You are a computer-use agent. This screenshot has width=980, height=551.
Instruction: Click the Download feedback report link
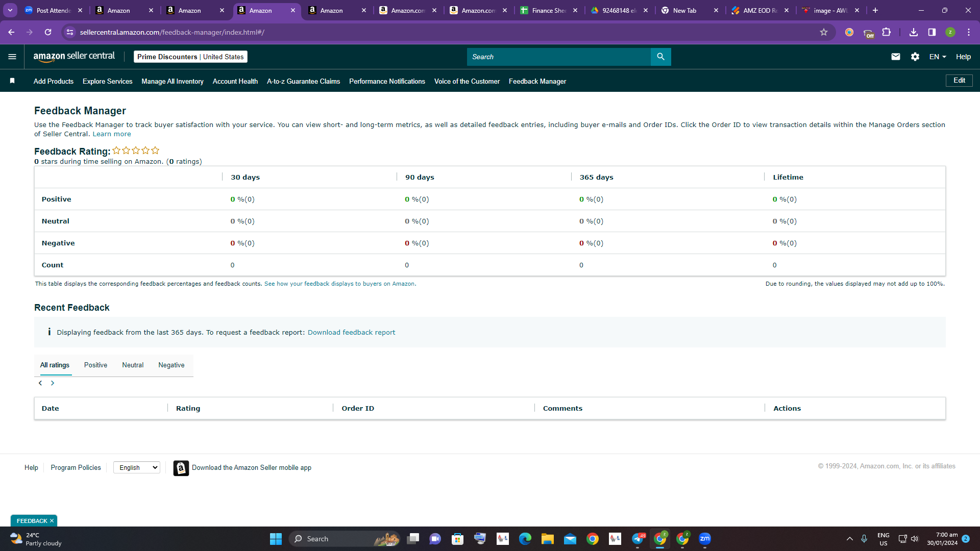351,332
